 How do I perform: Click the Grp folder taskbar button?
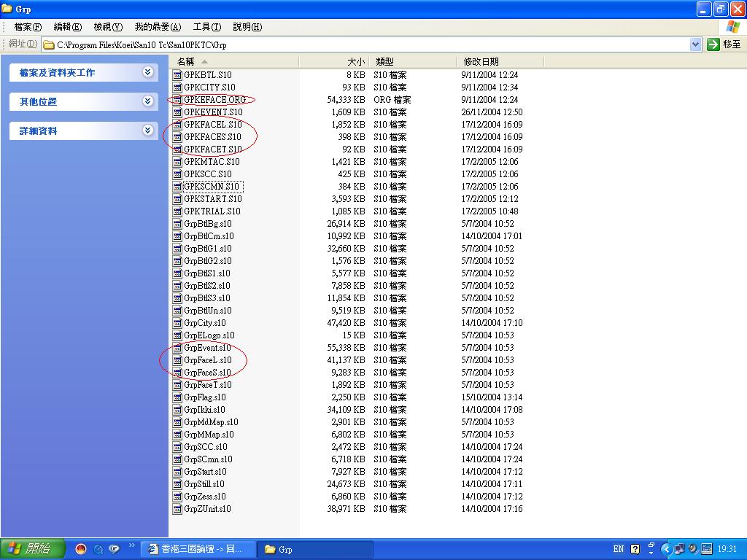[x=315, y=549]
